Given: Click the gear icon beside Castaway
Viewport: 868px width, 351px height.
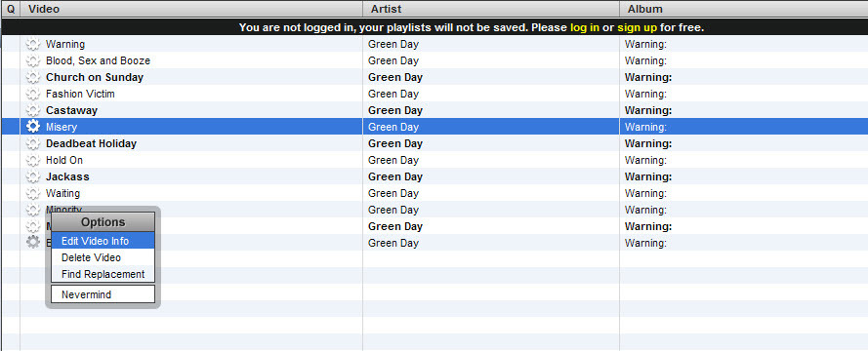Looking at the screenshot, I should point(33,110).
